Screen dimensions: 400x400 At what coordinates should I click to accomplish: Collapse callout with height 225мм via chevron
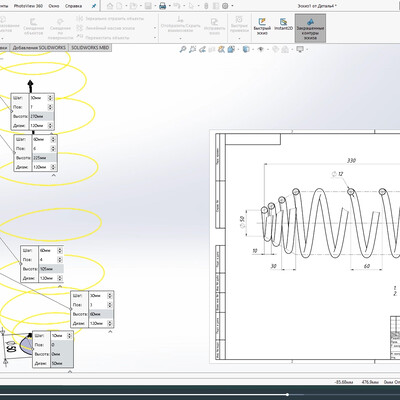tap(53, 175)
